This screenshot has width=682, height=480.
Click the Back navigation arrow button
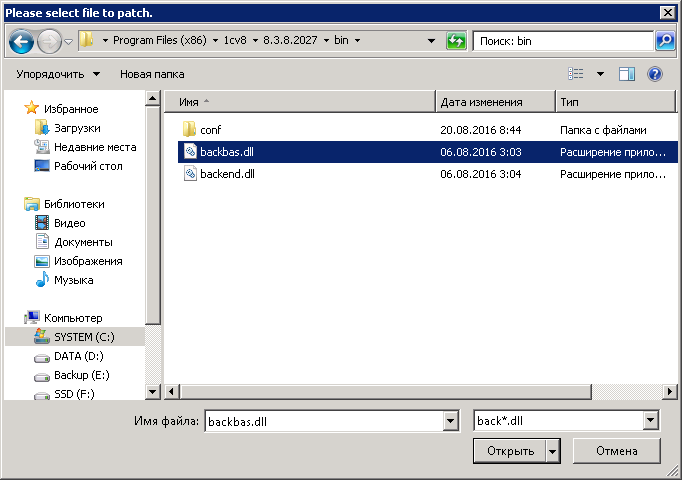point(22,41)
